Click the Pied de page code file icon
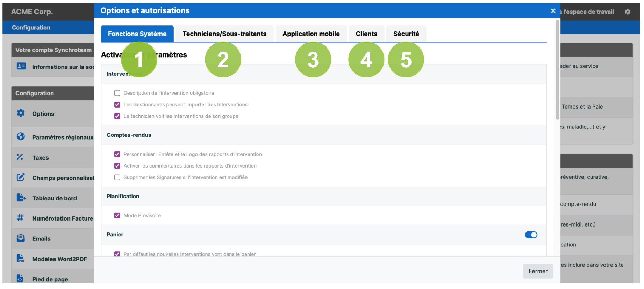The height and width of the screenshot is (289, 644). tap(20, 279)
